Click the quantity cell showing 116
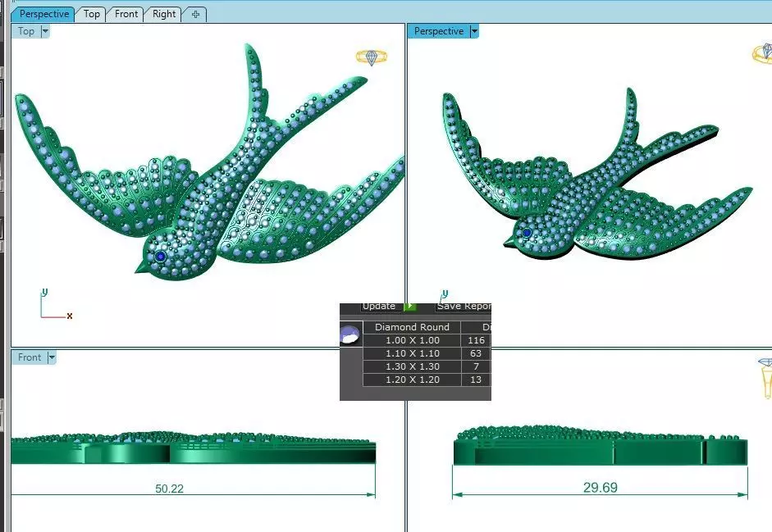 tap(476, 340)
